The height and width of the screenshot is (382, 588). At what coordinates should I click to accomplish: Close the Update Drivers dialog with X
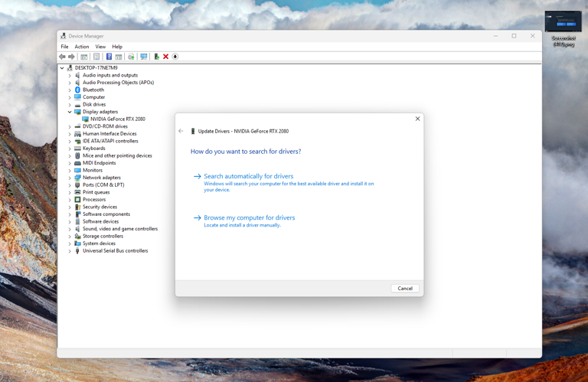417,119
